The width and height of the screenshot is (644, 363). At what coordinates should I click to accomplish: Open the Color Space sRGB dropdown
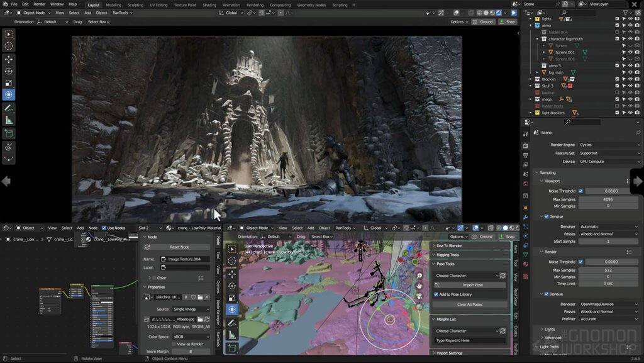(191, 337)
